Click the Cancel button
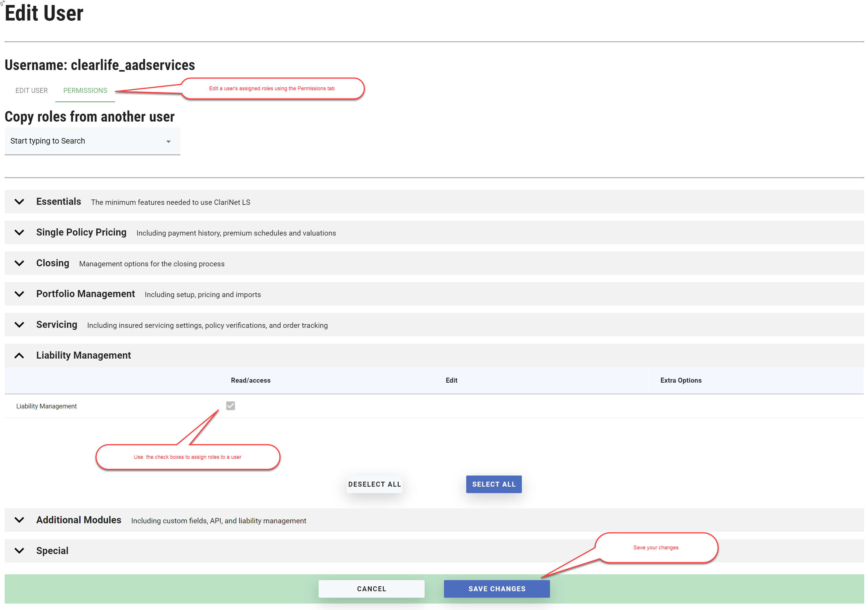Viewport: 868px width, 610px height. pyautogui.click(x=371, y=589)
